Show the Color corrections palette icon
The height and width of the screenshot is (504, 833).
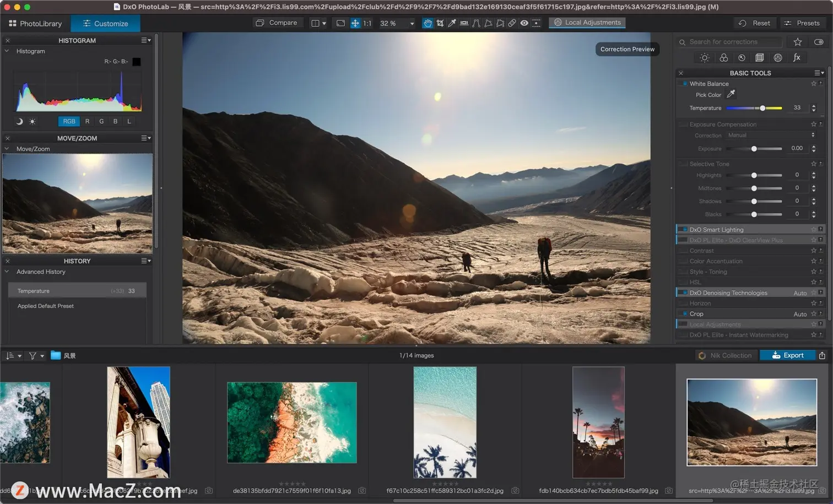[723, 58]
